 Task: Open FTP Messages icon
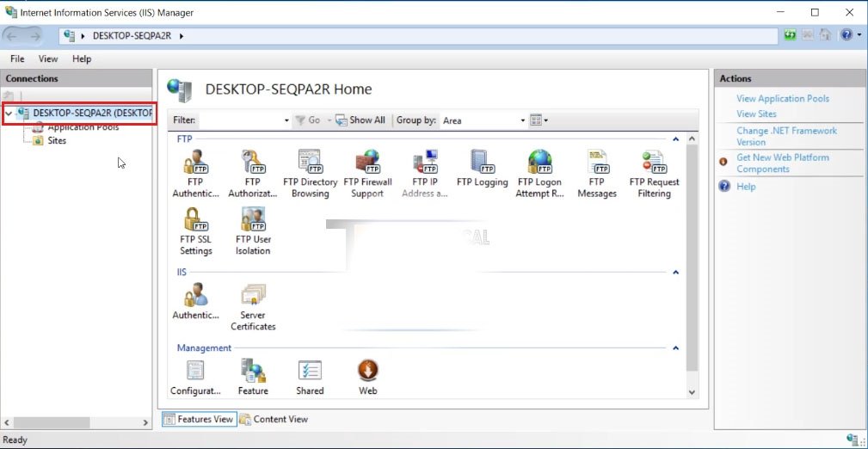coord(597,173)
